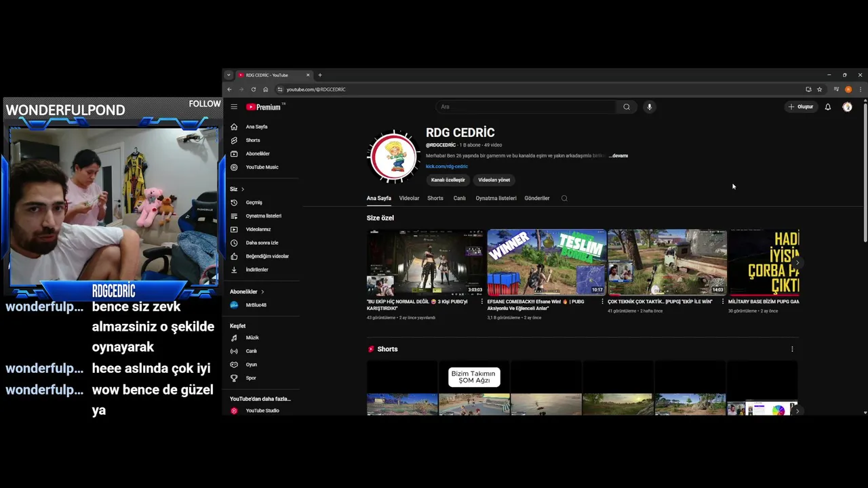Switch to the Oynatma listeleri channel tab
868x488 pixels.
496,199
